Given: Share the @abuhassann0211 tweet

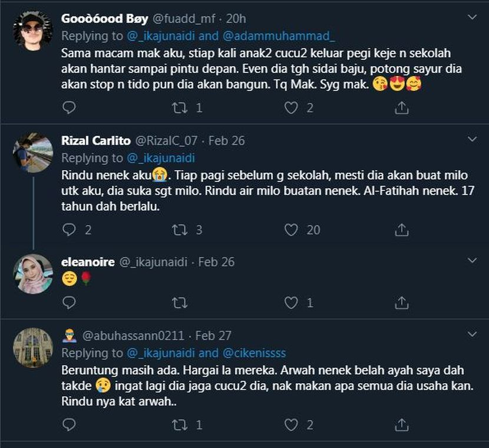Looking at the screenshot, I should click(401, 424).
